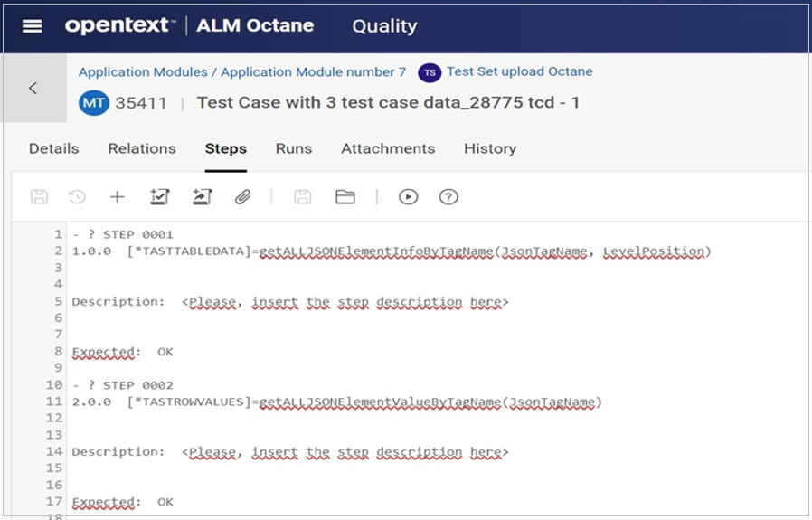Switch to the Details tab
Screen dimensions: 812x520
point(53,148)
